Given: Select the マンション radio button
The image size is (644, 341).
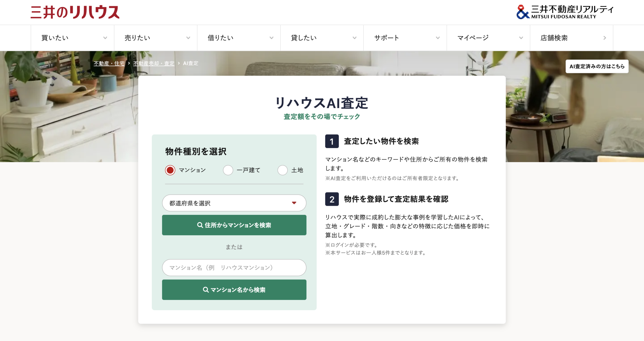Looking at the screenshot, I should (170, 170).
